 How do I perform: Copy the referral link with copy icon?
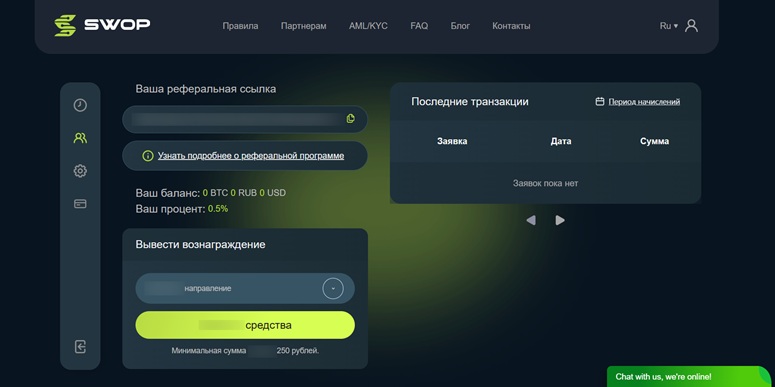[x=350, y=118]
